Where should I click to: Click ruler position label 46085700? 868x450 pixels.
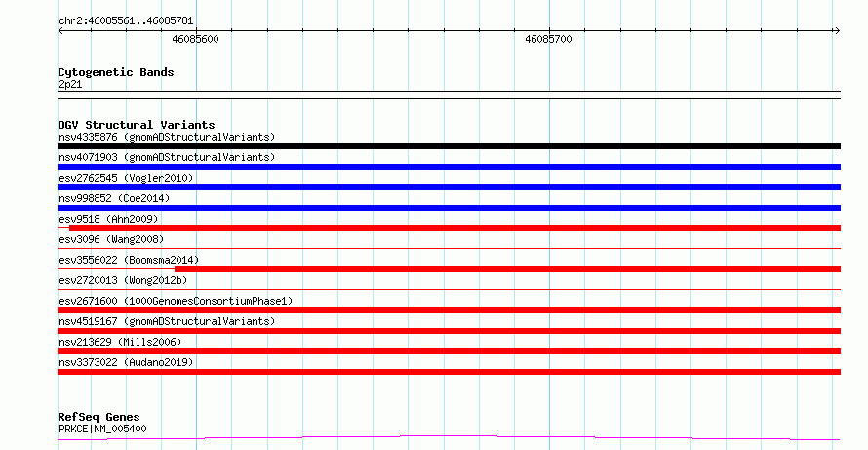click(548, 39)
